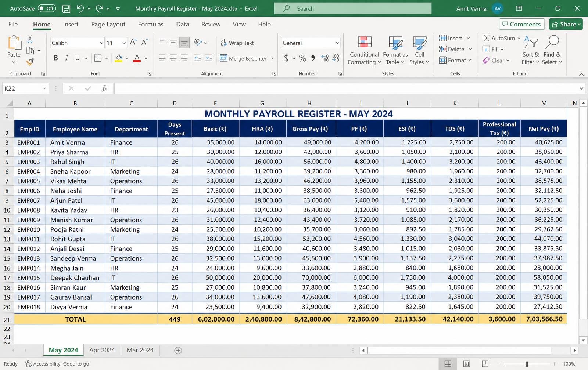Toggle Bold formatting
The height and width of the screenshot is (370, 588).
tap(56, 58)
